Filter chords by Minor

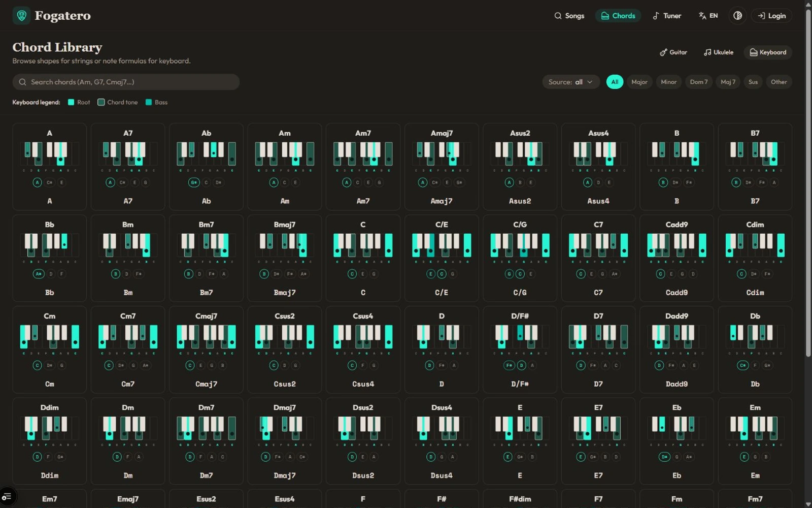[x=668, y=82]
